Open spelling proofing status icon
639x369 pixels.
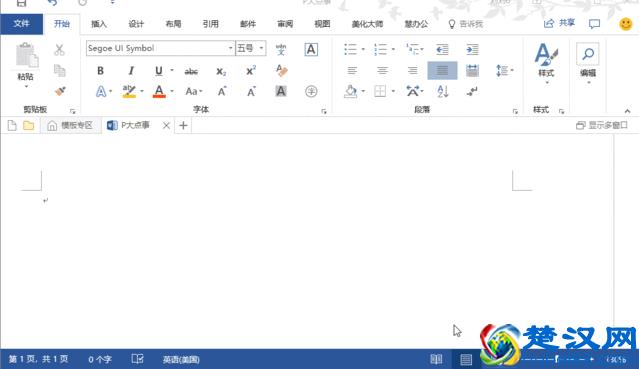[x=137, y=359]
